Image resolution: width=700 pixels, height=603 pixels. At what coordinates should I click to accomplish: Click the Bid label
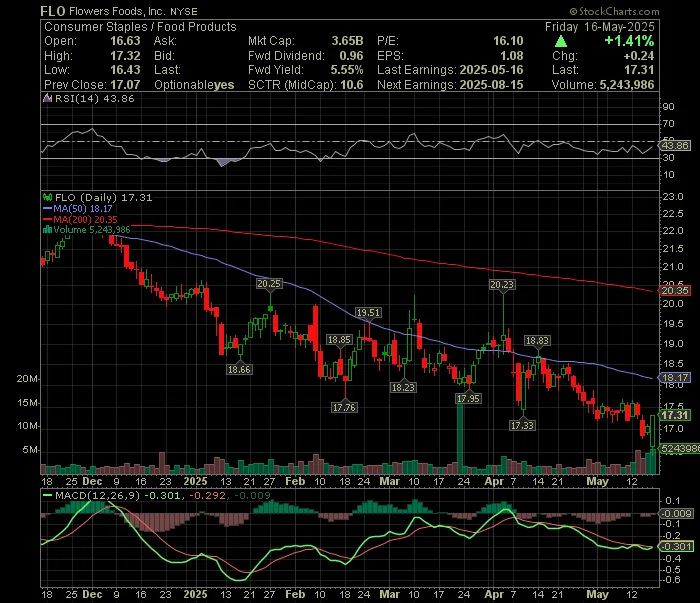coord(164,56)
